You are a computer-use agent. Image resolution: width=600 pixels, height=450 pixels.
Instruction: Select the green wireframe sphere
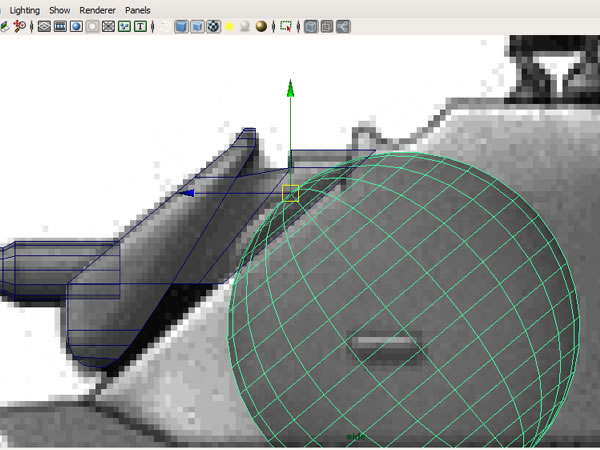tap(404, 302)
